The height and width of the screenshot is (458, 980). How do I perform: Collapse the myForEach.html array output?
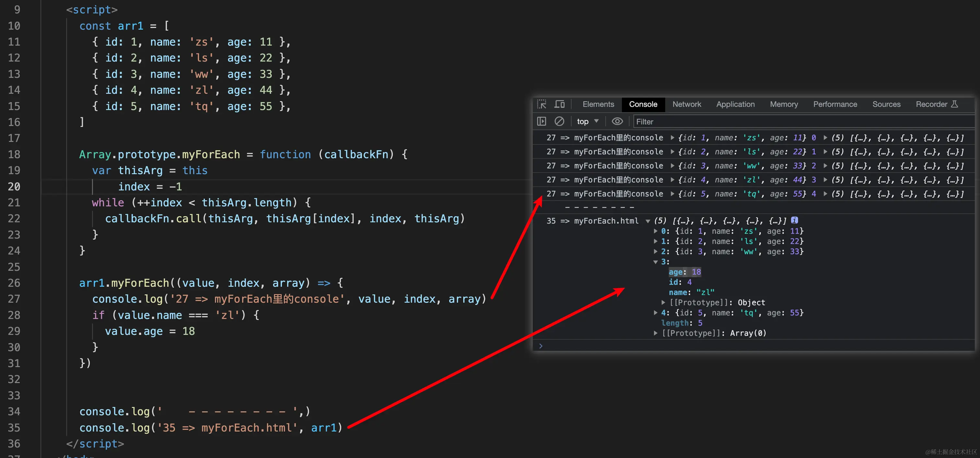647,221
